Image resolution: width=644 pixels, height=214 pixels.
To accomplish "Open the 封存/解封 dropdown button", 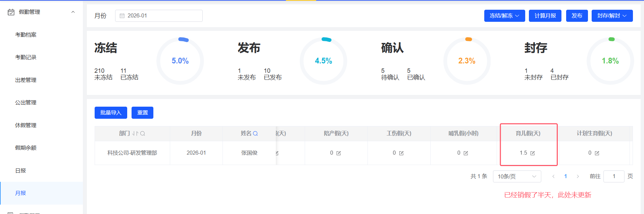I will (612, 16).
